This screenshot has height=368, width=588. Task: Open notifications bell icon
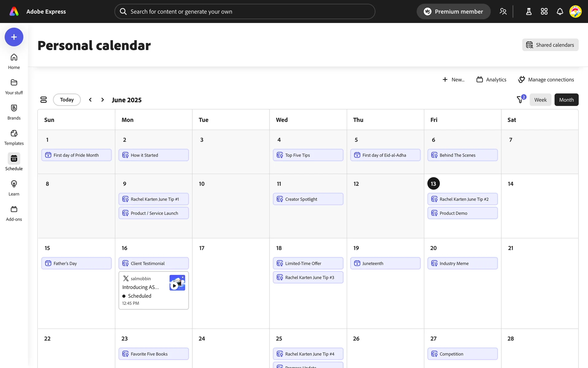click(560, 12)
